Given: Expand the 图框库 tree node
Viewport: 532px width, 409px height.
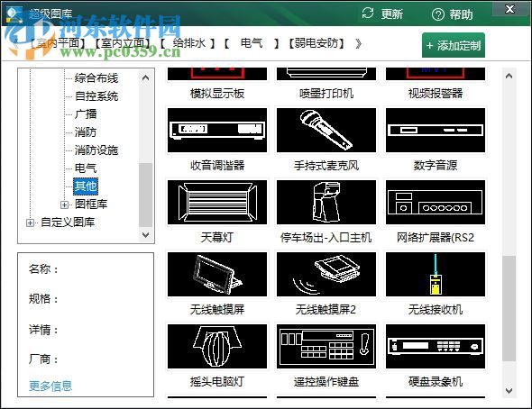Looking at the screenshot, I should pyautogui.click(x=64, y=204).
